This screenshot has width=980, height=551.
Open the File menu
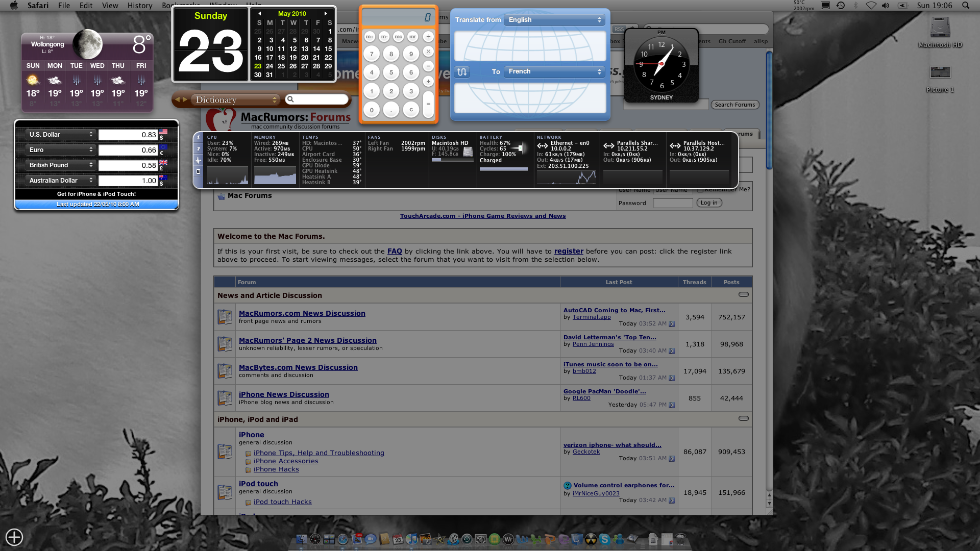pos(64,5)
